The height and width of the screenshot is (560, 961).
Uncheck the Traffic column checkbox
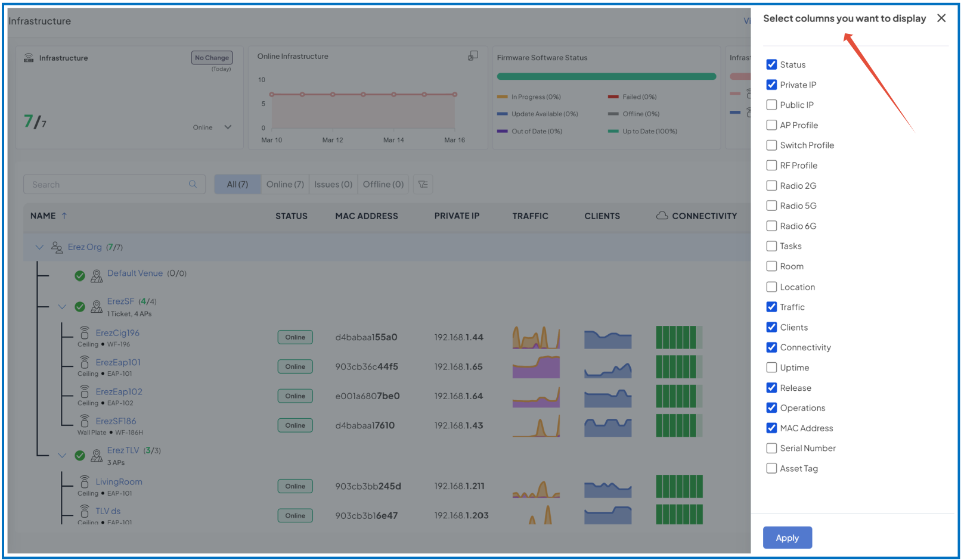click(771, 306)
